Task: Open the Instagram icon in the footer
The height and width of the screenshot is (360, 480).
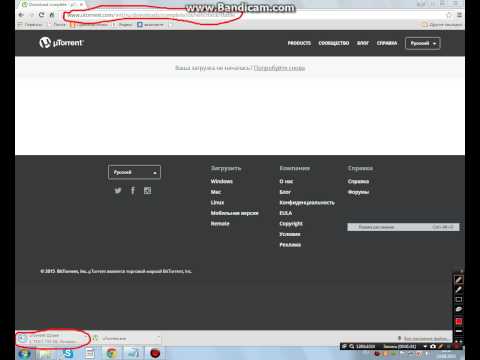Action: (x=147, y=190)
